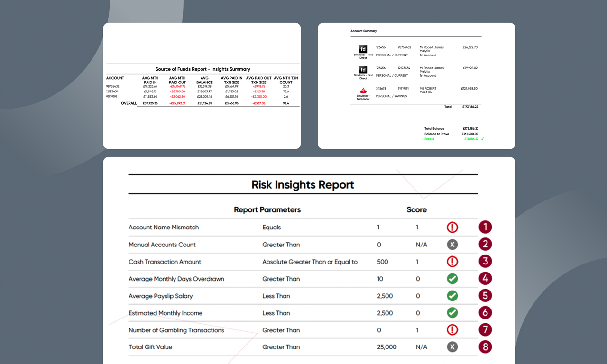Click the AVG BALANCE column header

point(204,80)
